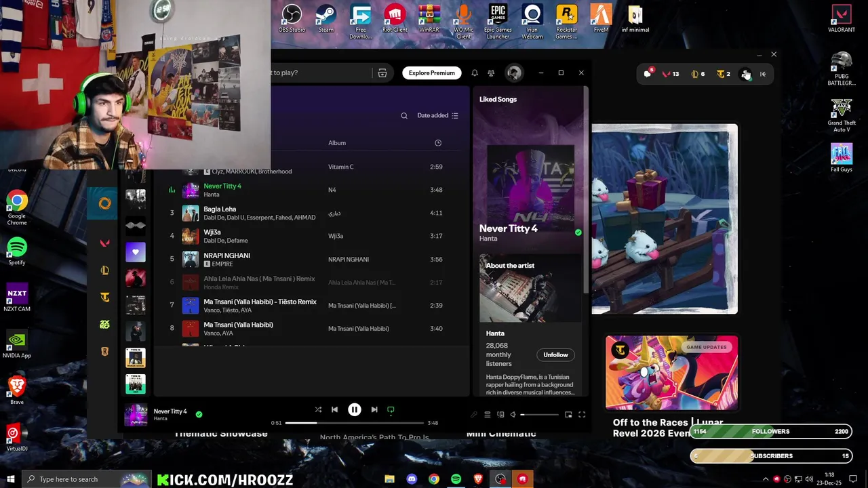Open Valorant icon in Riot Client sidebar
Screen dimensions: 868x488
(104, 243)
